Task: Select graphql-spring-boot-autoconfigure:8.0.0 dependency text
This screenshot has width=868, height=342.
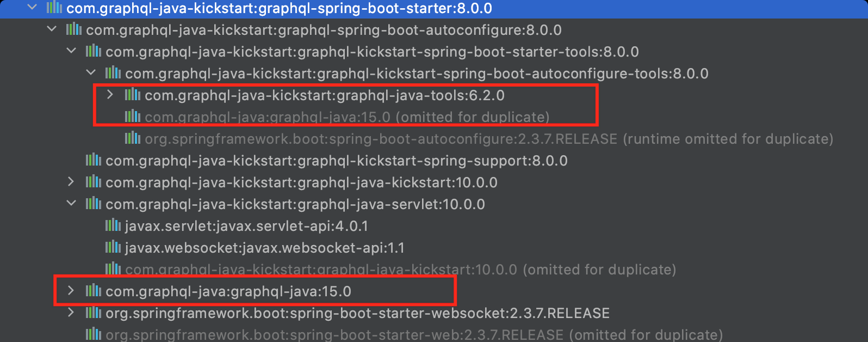Action: click(324, 30)
